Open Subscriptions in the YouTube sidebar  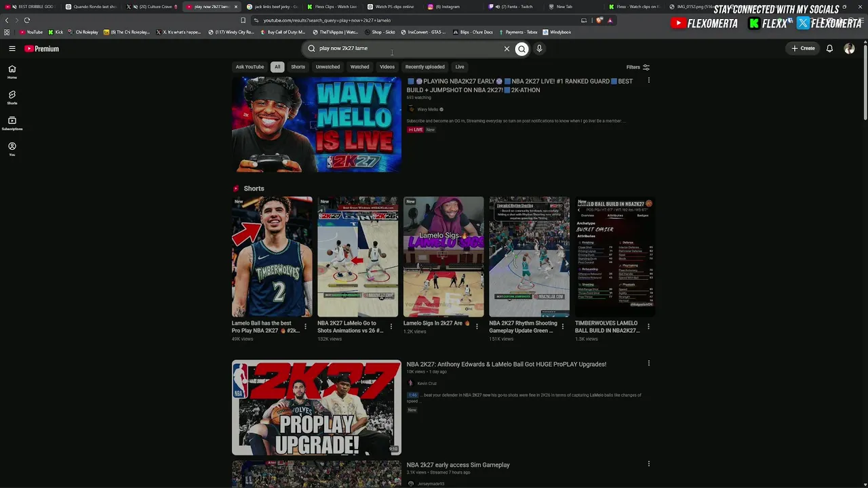12,123
